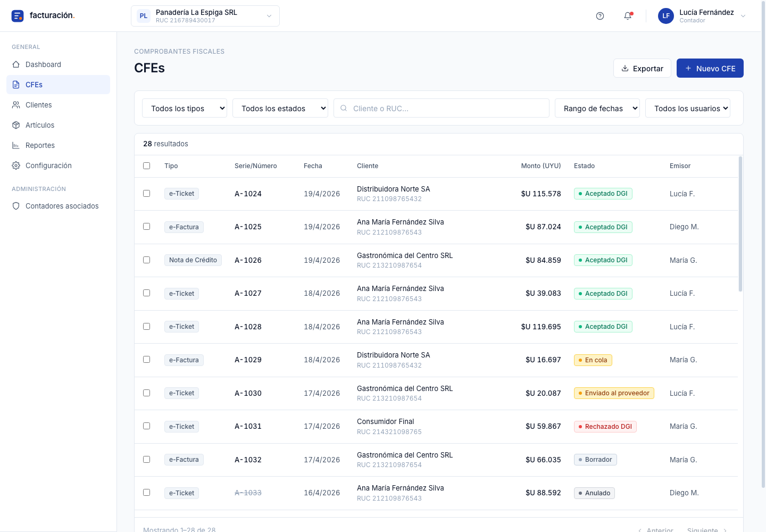Click the Contadores asociados shield icon
766x532 pixels.
[16, 206]
